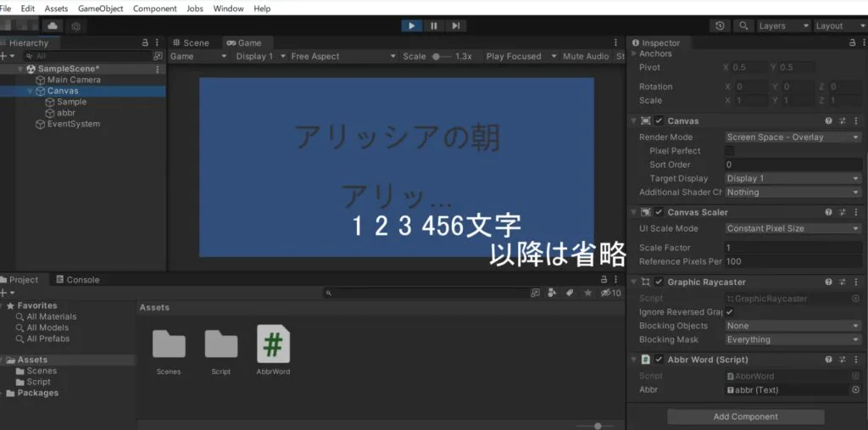Click the Search by Label tag icon
Screen dimensions: 868x430
tap(570, 293)
